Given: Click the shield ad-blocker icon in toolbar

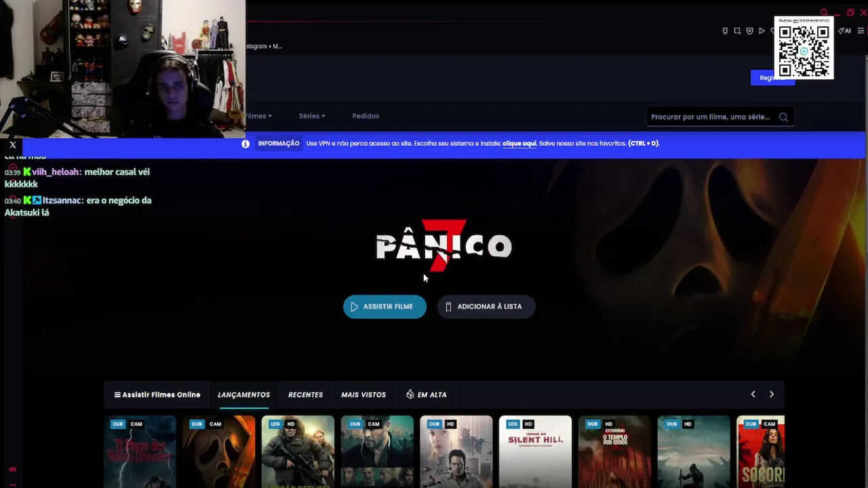Looking at the screenshot, I should tap(749, 31).
